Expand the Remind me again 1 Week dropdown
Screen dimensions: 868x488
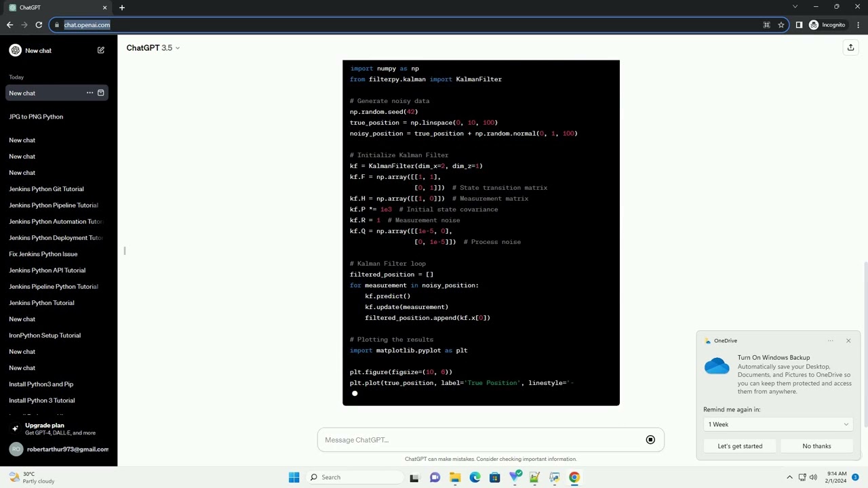pyautogui.click(x=778, y=424)
